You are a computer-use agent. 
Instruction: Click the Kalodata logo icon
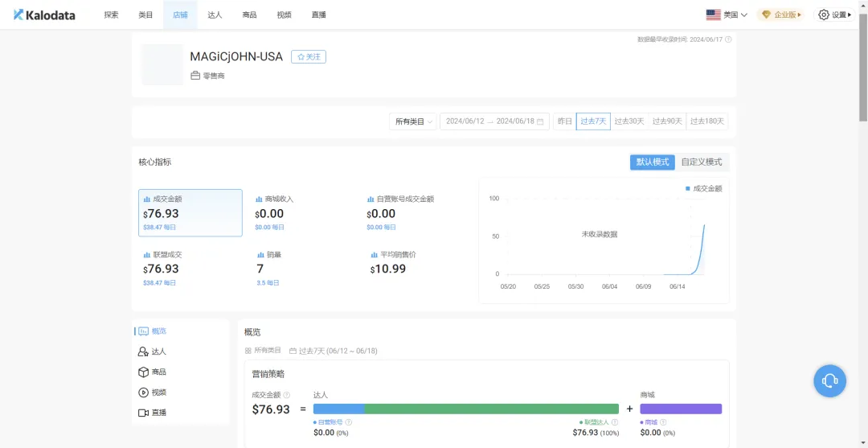[x=18, y=14]
